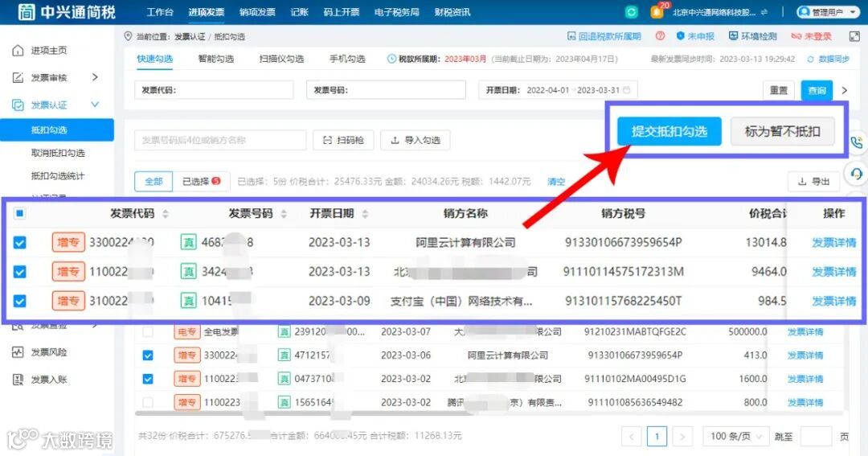Open 环境检测 in the top bar

click(x=752, y=36)
